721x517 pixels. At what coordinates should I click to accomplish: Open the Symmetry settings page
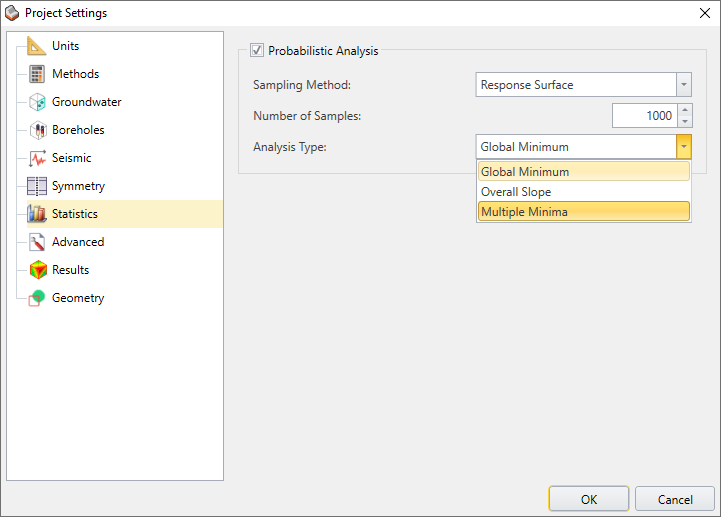point(78,186)
